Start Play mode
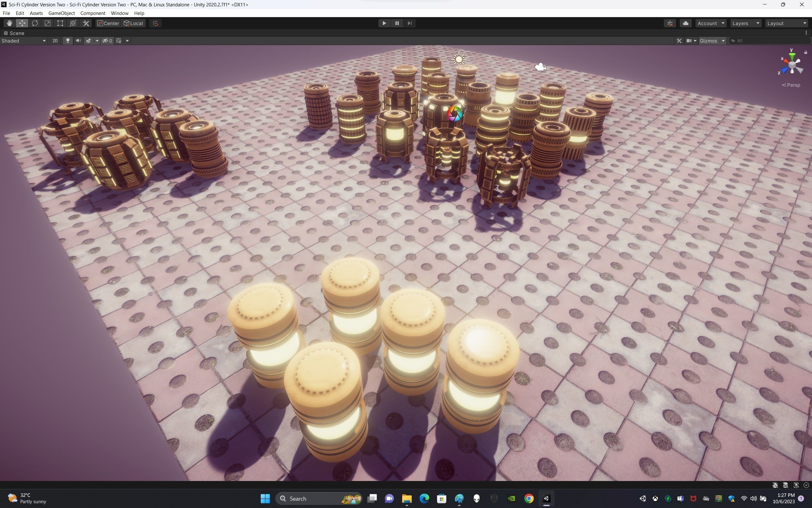812x508 pixels. point(384,23)
